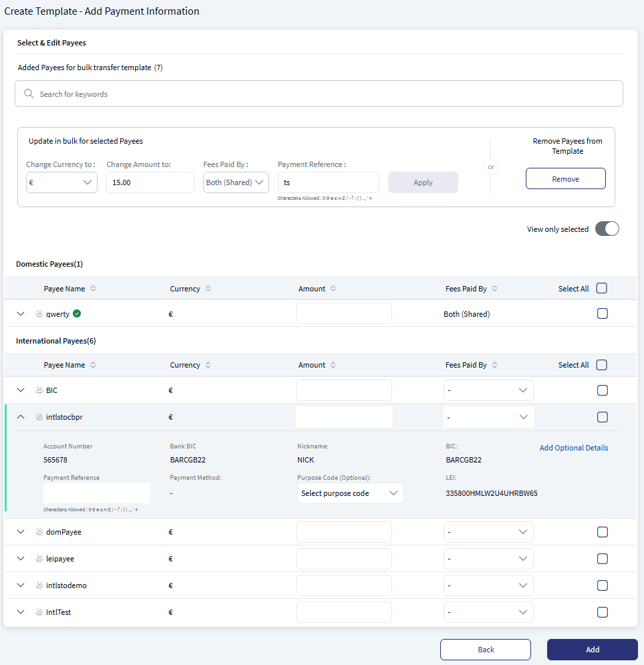Open the Change Currency to dropdown
The image size is (644, 665).
(x=61, y=182)
